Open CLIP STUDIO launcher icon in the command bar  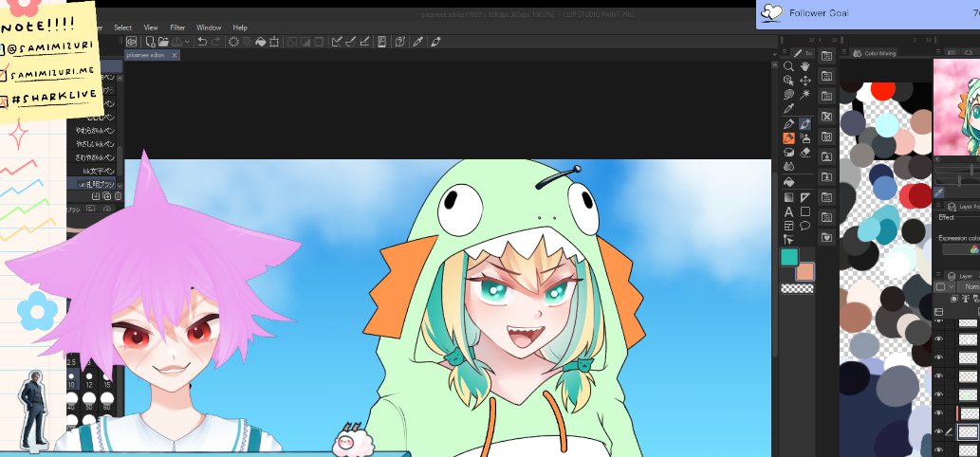(131, 42)
